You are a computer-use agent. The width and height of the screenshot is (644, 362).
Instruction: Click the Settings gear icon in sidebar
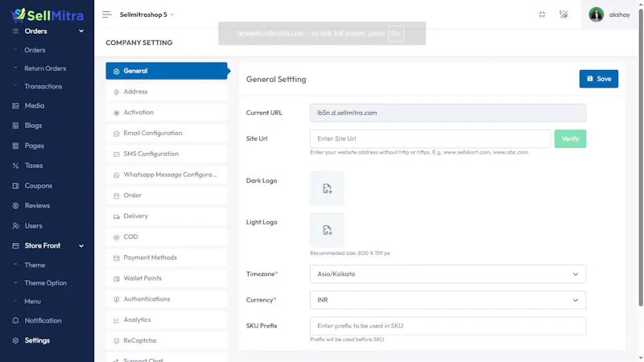click(x=15, y=340)
